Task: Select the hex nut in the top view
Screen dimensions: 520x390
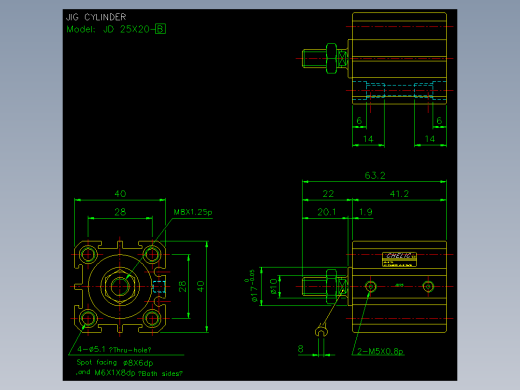Action: tap(331, 58)
